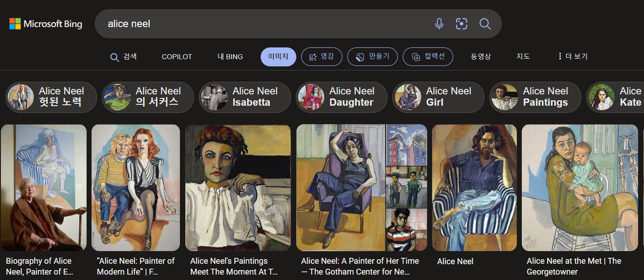The image size is (644, 280).
Task: Open visual search with the camera lens icon
Action: (461, 24)
